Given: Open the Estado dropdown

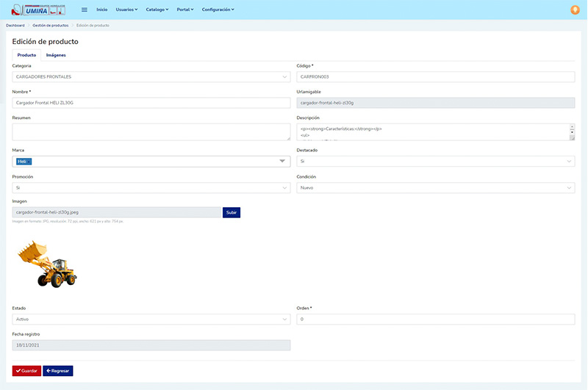Looking at the screenshot, I should [151, 319].
